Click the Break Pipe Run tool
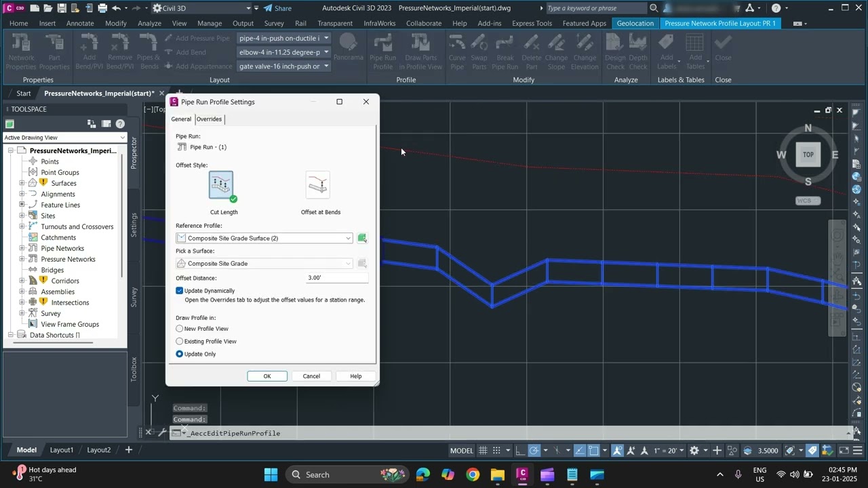The height and width of the screenshot is (488, 868). [505, 51]
